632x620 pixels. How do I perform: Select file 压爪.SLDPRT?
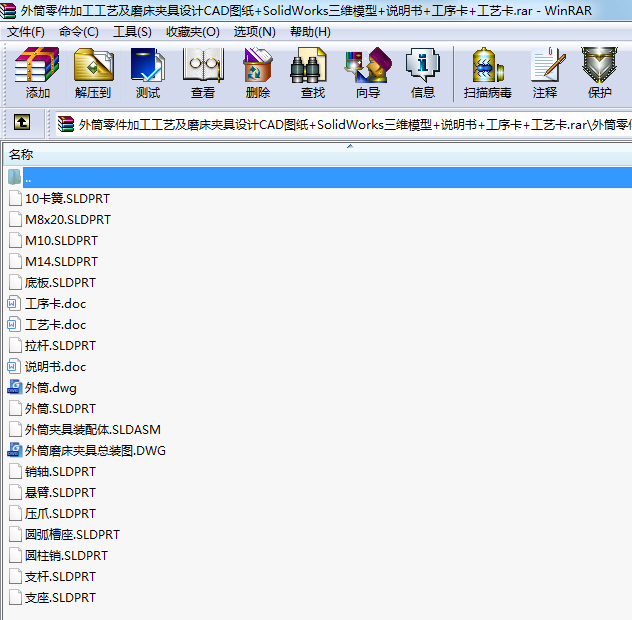60,513
